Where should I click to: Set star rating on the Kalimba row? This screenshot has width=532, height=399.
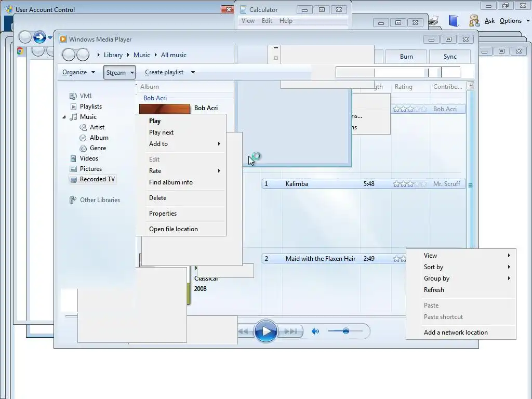click(x=410, y=184)
